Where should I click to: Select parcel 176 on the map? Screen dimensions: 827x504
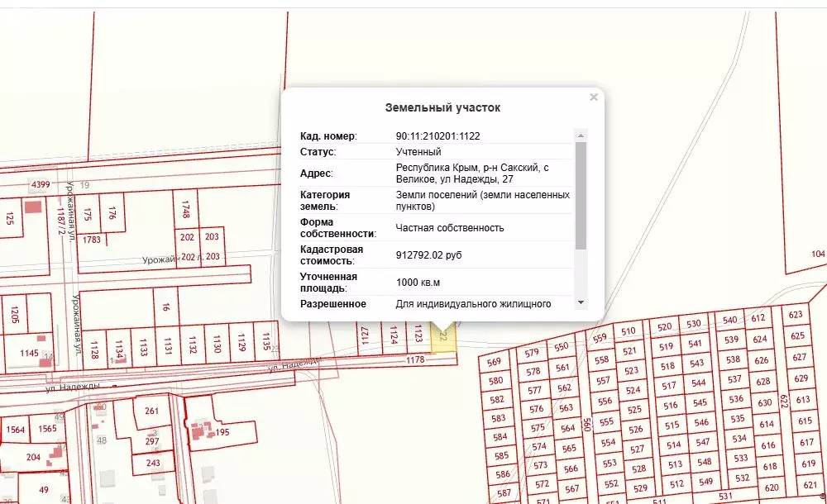[x=112, y=212]
